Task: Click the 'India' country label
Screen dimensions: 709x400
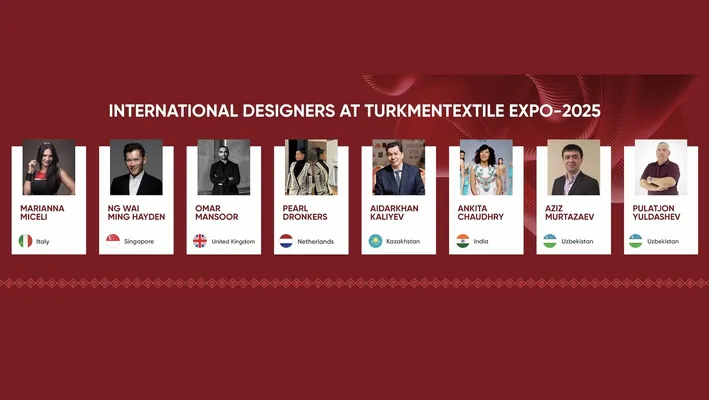Action: point(481,241)
